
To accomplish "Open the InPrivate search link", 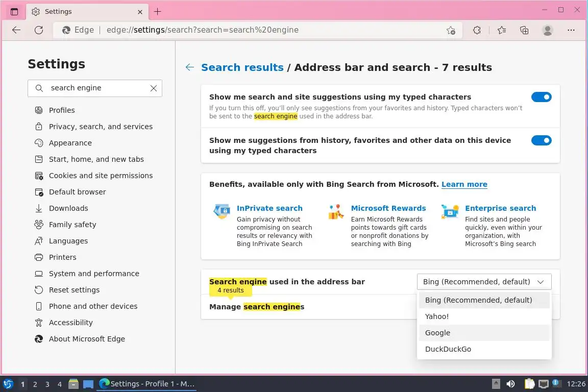I will click(x=269, y=208).
